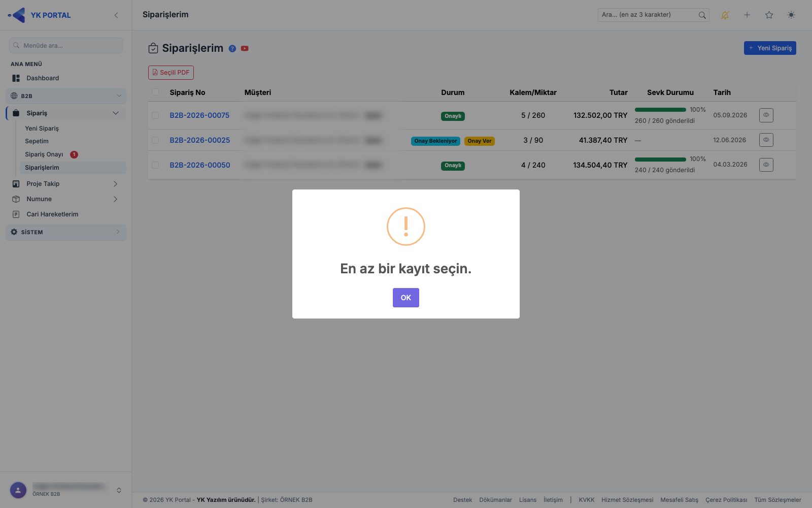Click the user avatar icon at bottom

pos(18,490)
